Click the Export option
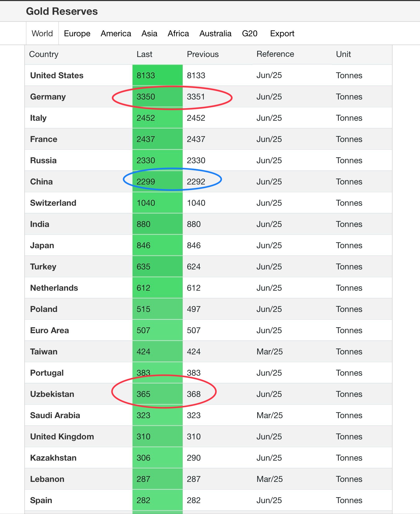This screenshot has height=514, width=420. 282,33
